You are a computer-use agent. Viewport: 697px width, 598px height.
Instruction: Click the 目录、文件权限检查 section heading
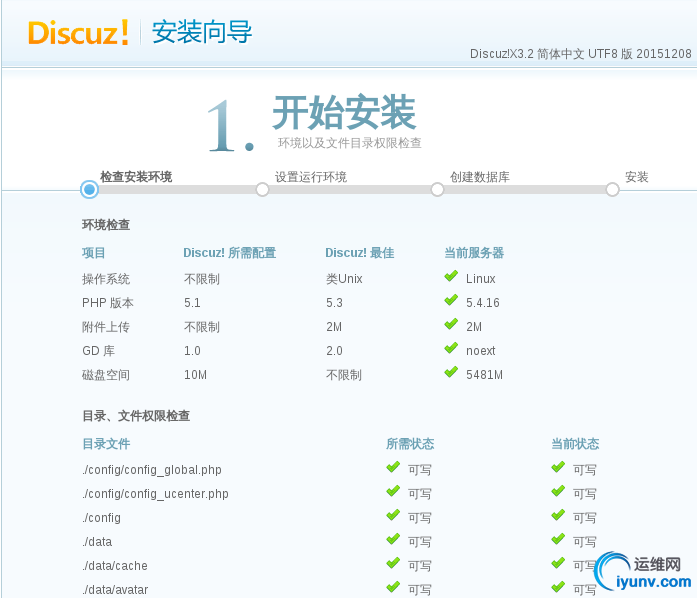(136, 416)
